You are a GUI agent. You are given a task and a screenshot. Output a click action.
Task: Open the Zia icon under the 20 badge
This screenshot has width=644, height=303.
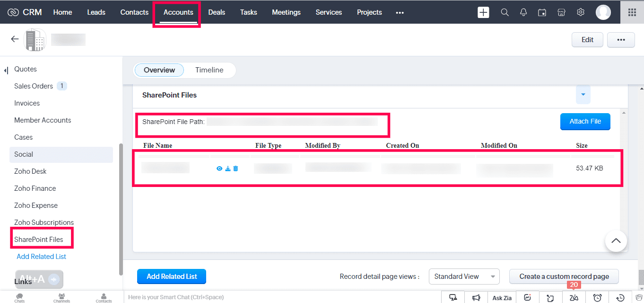574,298
